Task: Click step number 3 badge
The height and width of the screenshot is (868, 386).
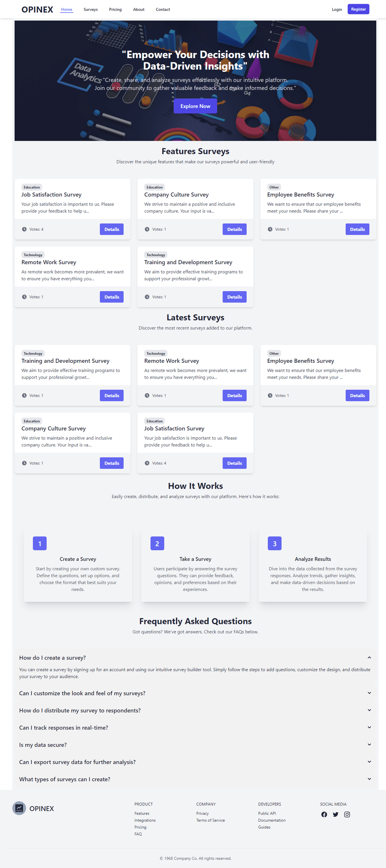Action: point(275,543)
